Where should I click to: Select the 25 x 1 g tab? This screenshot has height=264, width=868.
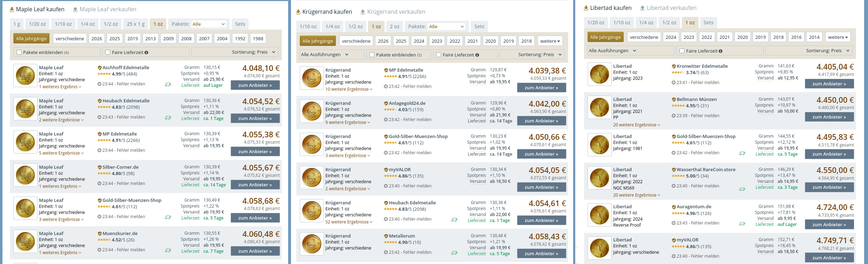(x=136, y=24)
